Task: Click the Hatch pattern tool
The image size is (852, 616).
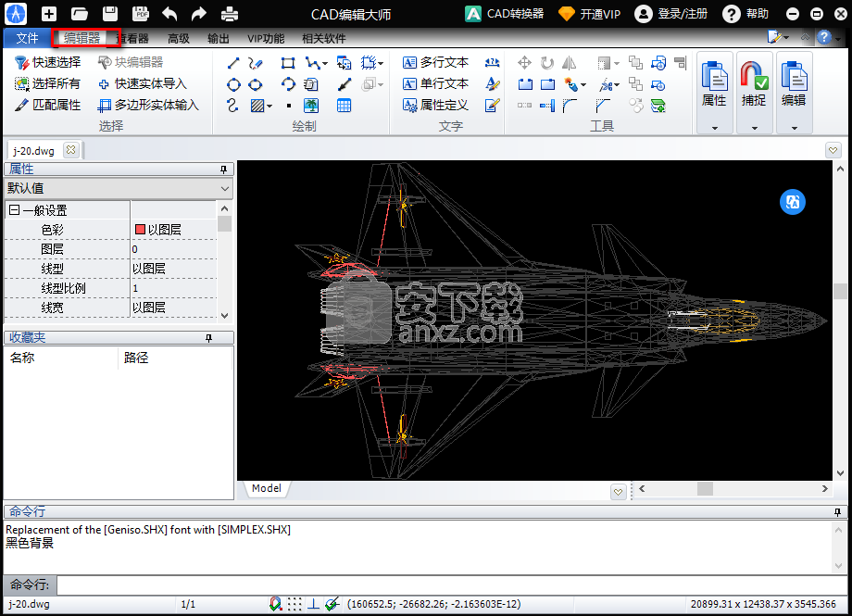Action: (257, 106)
